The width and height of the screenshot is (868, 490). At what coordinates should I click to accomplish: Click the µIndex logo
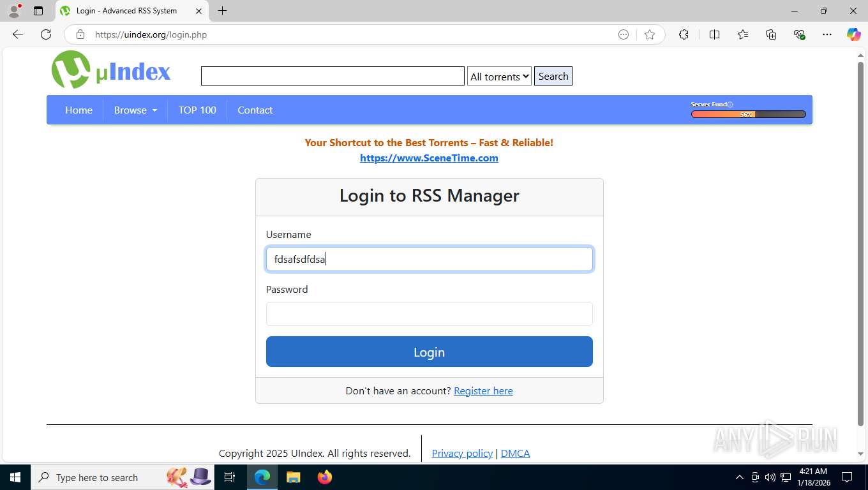coord(111,70)
